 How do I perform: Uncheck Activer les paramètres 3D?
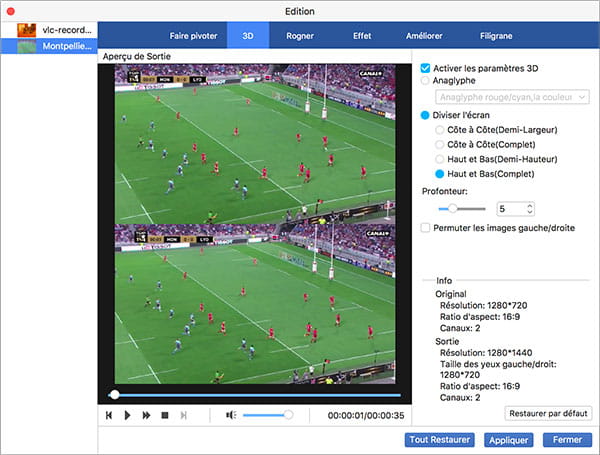click(x=426, y=67)
